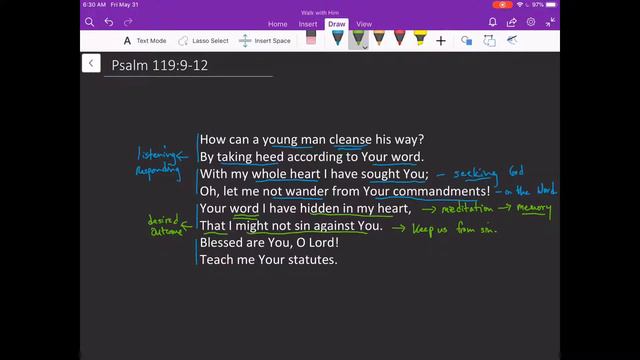The image size is (640, 360).
Task: Open the Draw tab
Action: [x=337, y=24]
